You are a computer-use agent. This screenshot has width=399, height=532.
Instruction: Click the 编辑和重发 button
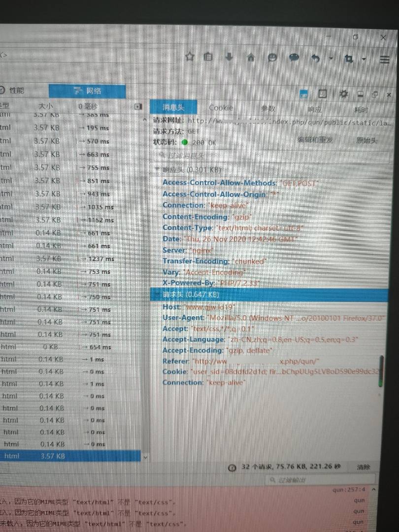point(315,140)
